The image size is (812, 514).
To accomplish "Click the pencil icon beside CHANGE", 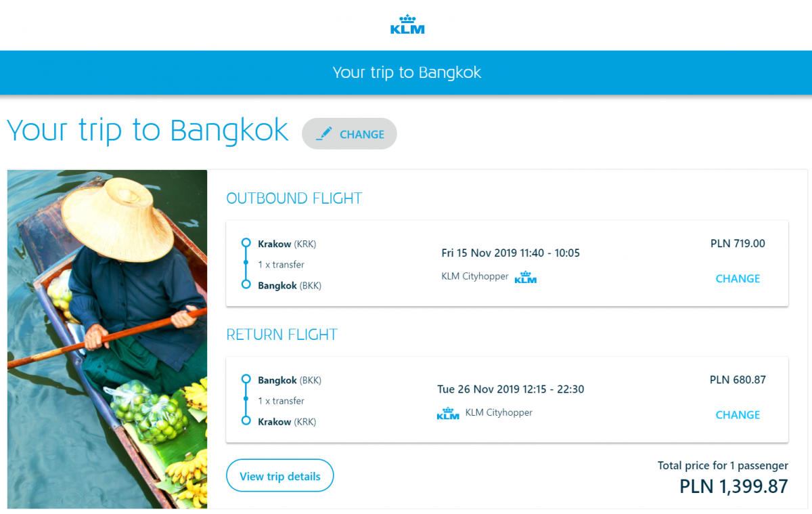I will 324,133.
